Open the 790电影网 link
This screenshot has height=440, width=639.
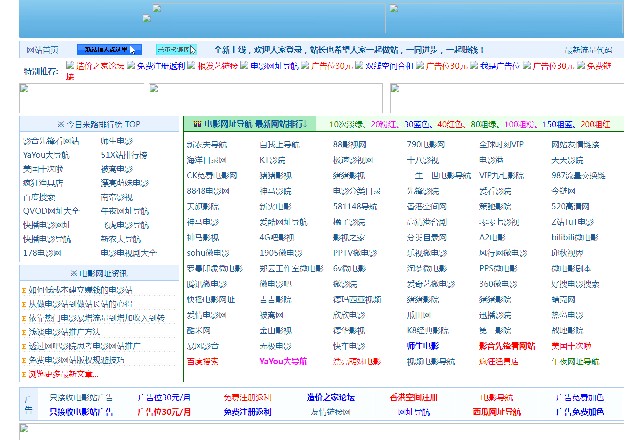point(425,145)
